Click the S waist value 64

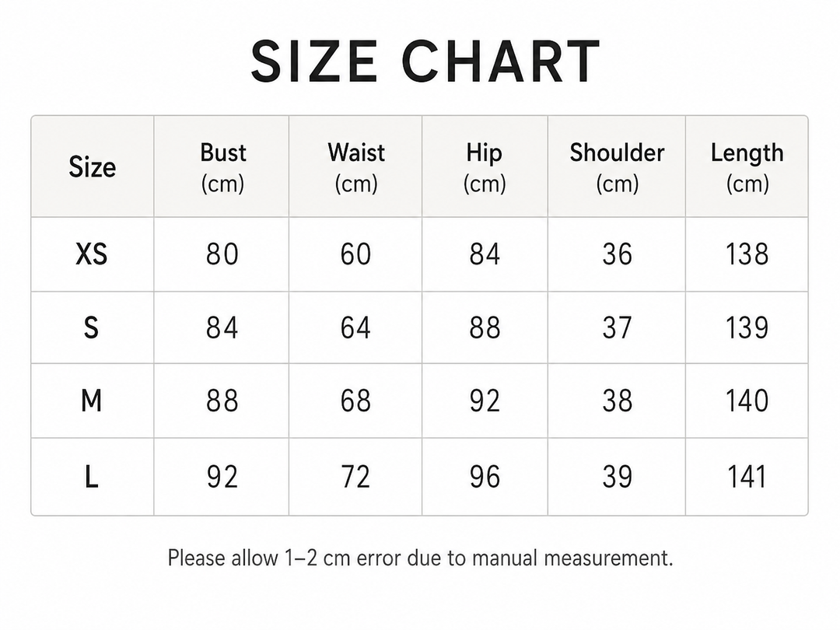click(x=355, y=327)
